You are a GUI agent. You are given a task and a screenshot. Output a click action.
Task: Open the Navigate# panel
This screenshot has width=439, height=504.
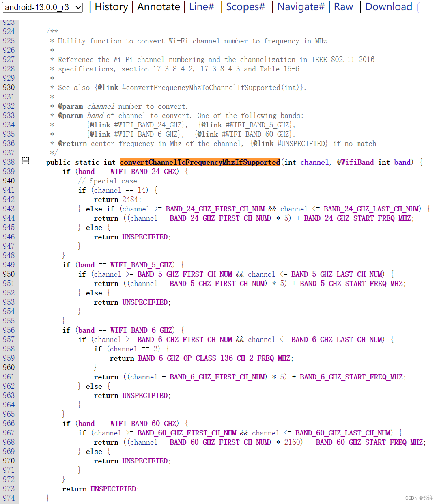tap(301, 7)
